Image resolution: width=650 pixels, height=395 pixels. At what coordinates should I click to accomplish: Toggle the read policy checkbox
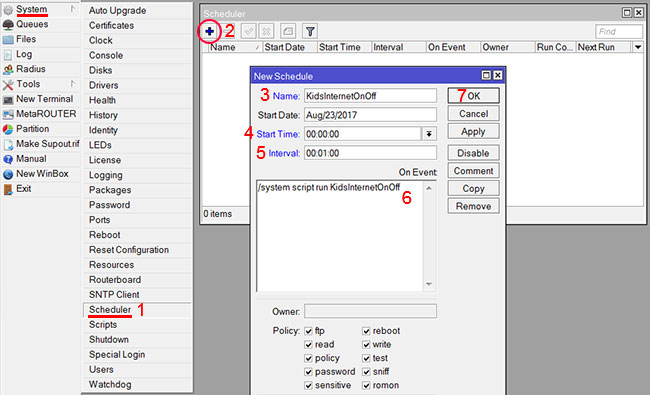(308, 344)
